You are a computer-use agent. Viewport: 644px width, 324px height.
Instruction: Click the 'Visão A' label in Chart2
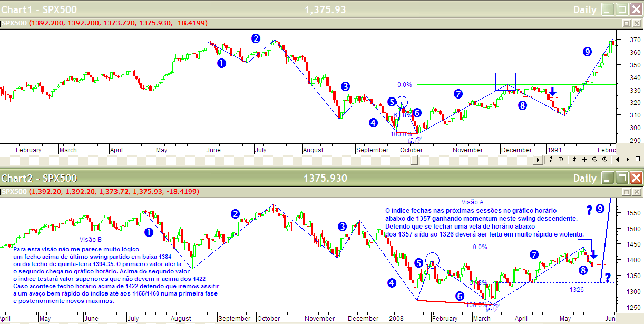(x=472, y=202)
